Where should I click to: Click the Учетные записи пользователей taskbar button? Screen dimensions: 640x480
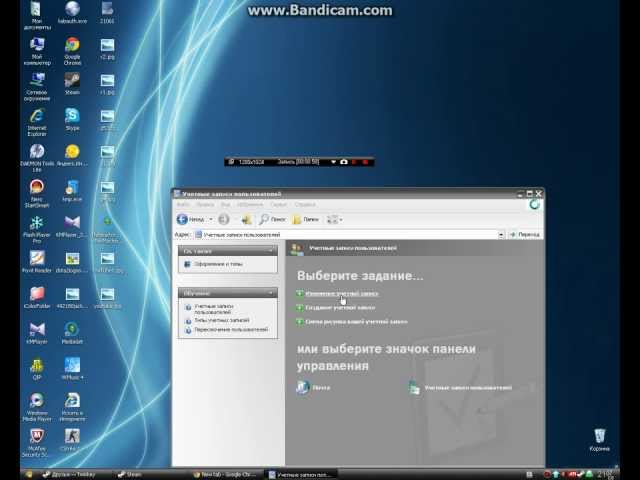(x=302, y=474)
